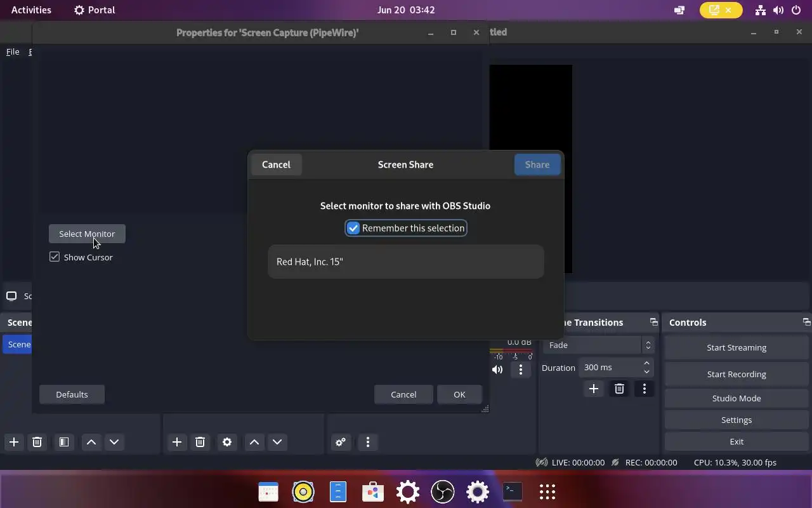The width and height of the screenshot is (812, 508).
Task: Click the 0.0 dB audio level label
Action: tap(519, 342)
